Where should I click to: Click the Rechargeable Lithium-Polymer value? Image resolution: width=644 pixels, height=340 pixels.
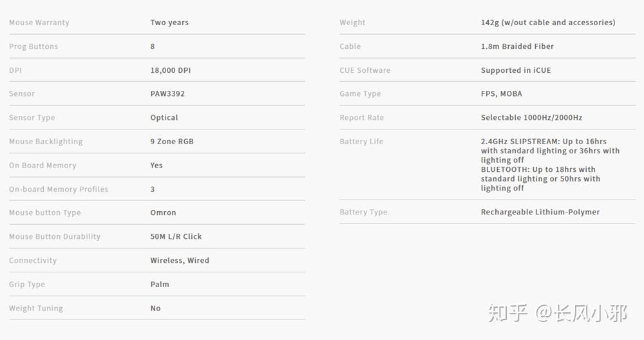coord(540,212)
